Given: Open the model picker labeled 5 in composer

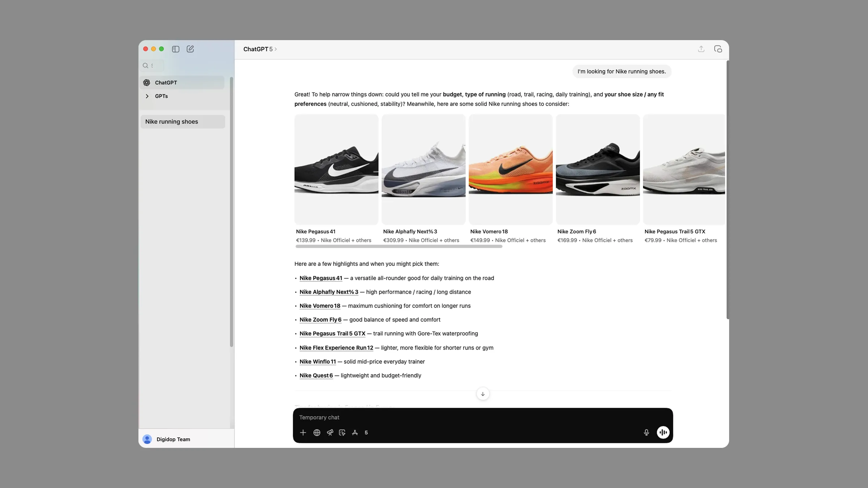Looking at the screenshot, I should click(x=366, y=432).
